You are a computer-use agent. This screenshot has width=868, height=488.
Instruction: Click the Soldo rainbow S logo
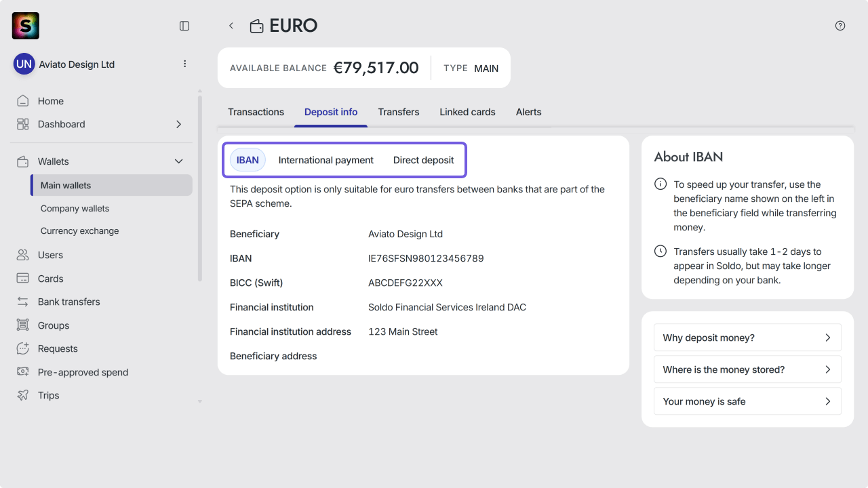[26, 26]
